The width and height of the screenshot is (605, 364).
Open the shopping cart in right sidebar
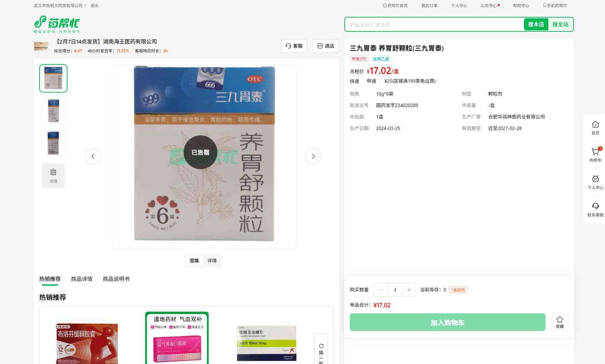595,152
